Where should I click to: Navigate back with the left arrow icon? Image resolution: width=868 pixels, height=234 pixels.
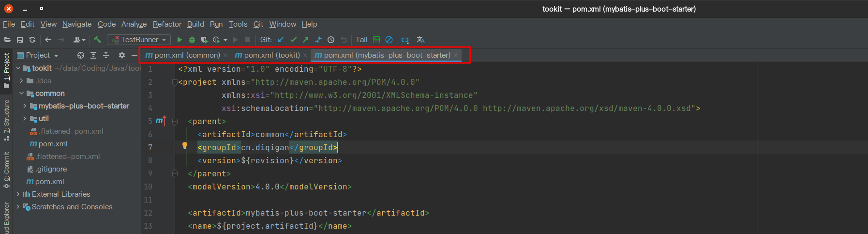tap(48, 40)
